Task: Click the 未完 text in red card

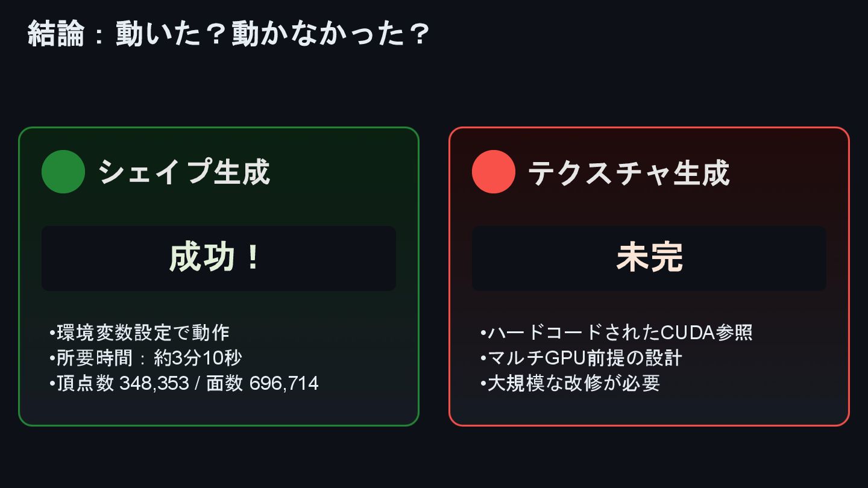Action: coord(649,258)
